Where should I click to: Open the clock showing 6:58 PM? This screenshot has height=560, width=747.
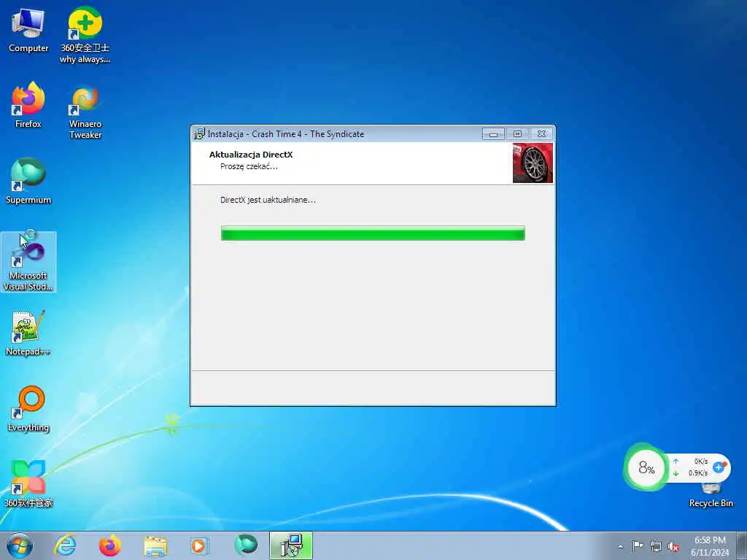coord(710,546)
